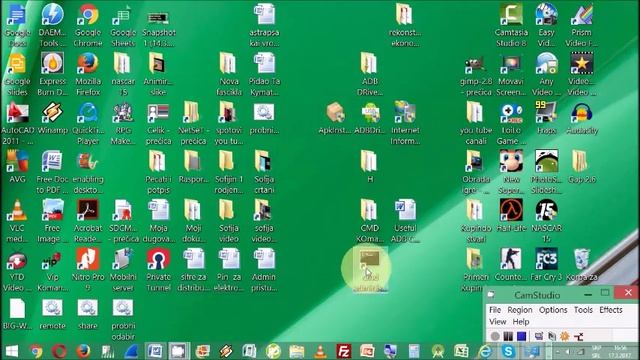The image size is (640, 360).
Task: Open the File menu in CamStudio
Action: [495, 310]
